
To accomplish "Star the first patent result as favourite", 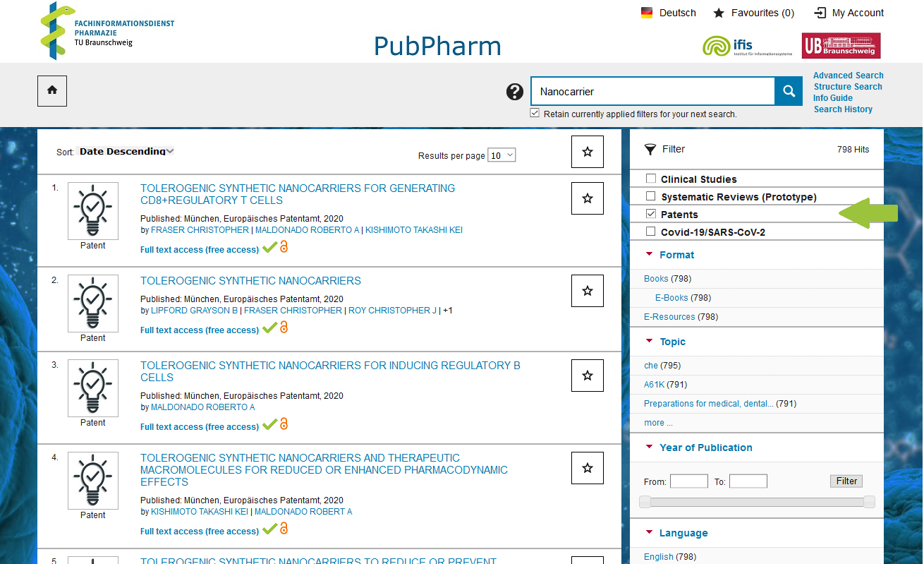I will coord(587,198).
